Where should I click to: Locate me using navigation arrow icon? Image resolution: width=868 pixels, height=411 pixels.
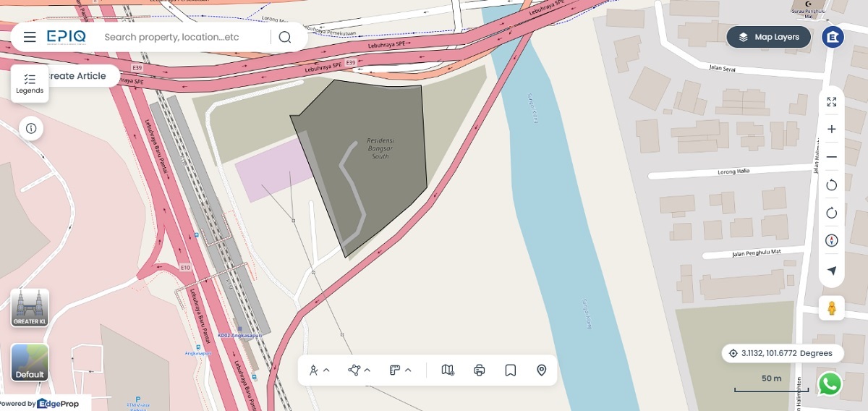tap(832, 271)
